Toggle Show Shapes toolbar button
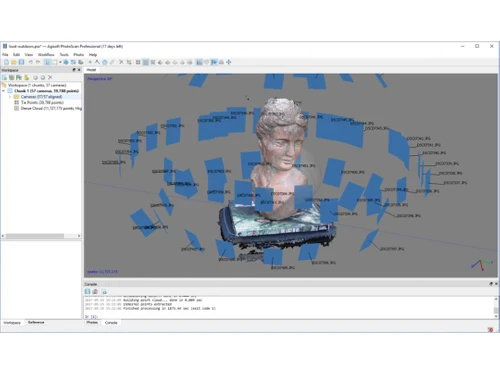Screen dimensions: 500x375 221,62
